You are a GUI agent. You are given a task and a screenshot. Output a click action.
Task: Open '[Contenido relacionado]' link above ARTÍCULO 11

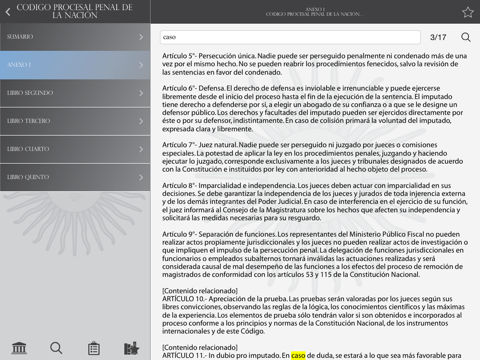pos(200,347)
